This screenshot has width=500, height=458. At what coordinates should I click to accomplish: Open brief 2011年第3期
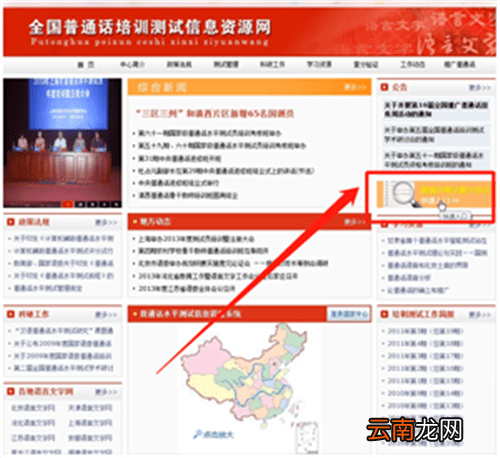click(425, 356)
